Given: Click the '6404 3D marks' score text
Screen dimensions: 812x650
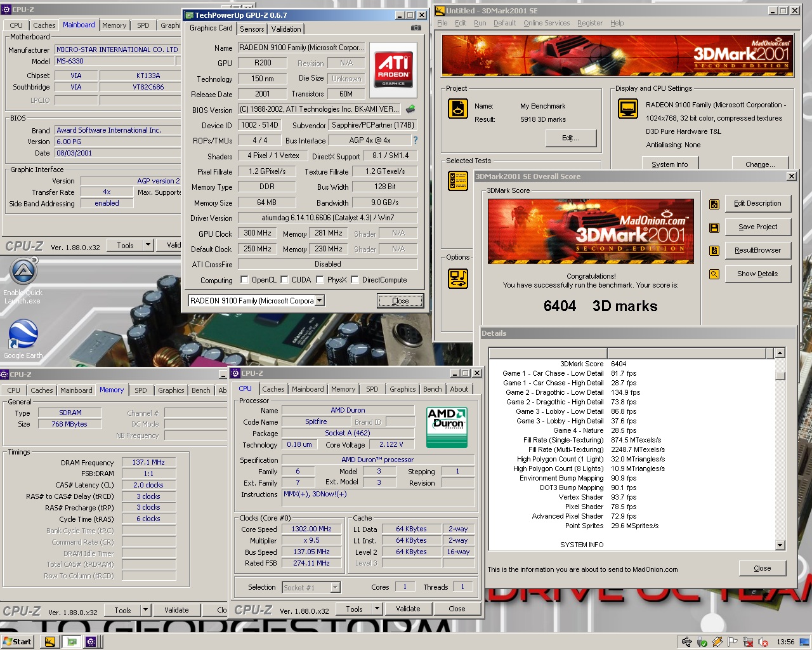Looking at the screenshot, I should pos(600,306).
